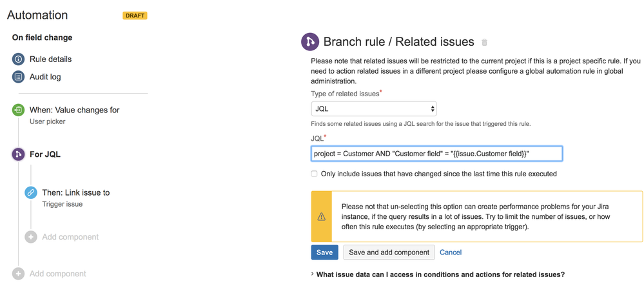Screen dimensions: 644x288
Task: Click the Rule details info icon
Action: (18, 59)
